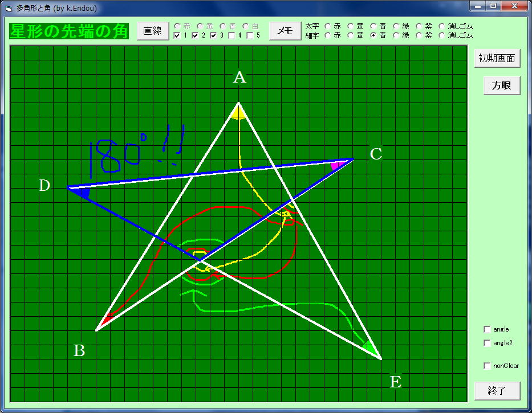Select 太字 (bold) 青 blue pen
The height and width of the screenshot is (413, 532).
(373, 26)
